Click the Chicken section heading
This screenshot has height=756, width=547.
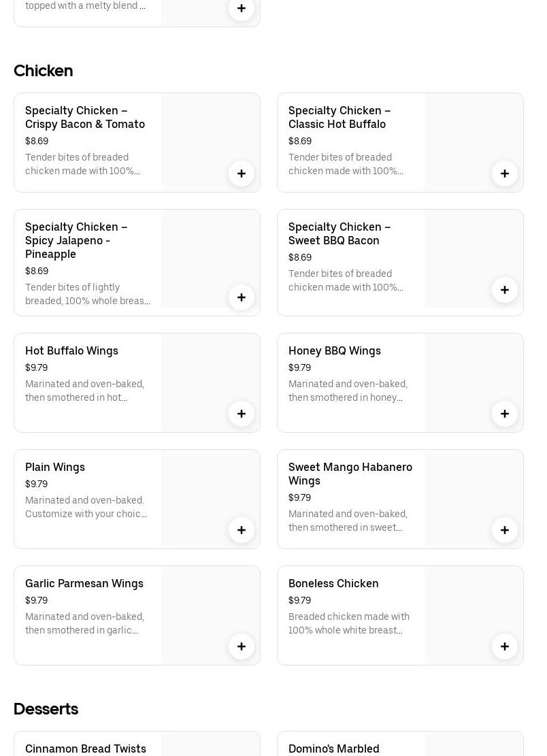click(44, 71)
